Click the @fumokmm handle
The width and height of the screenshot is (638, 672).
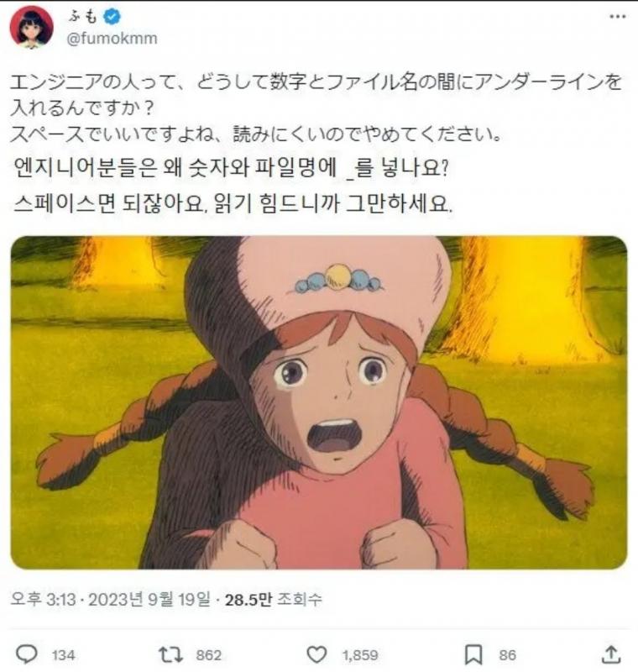[x=112, y=39]
